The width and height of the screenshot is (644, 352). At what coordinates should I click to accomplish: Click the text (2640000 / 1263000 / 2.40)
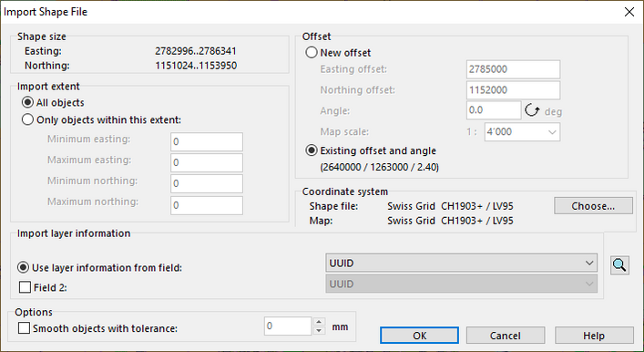tap(380, 167)
